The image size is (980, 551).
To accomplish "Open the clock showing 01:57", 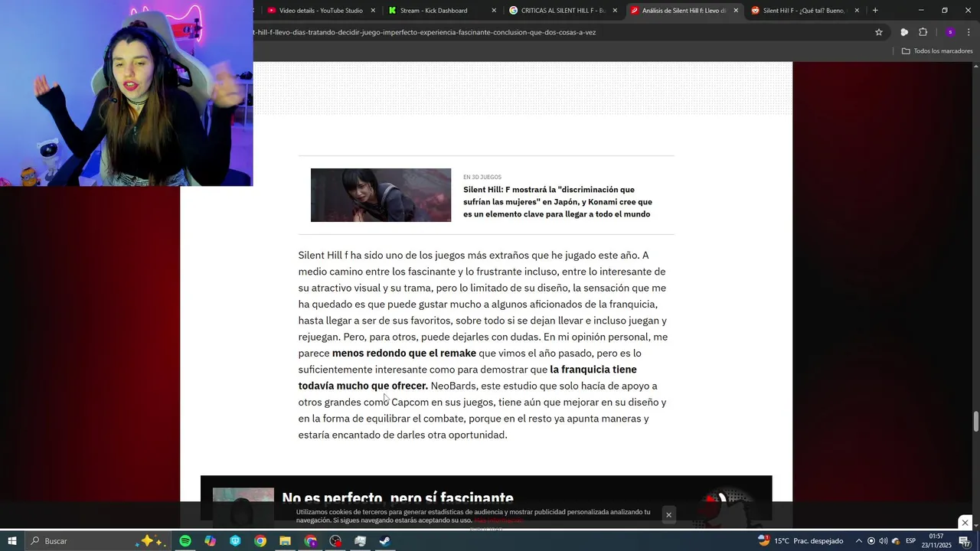I will tap(936, 541).
